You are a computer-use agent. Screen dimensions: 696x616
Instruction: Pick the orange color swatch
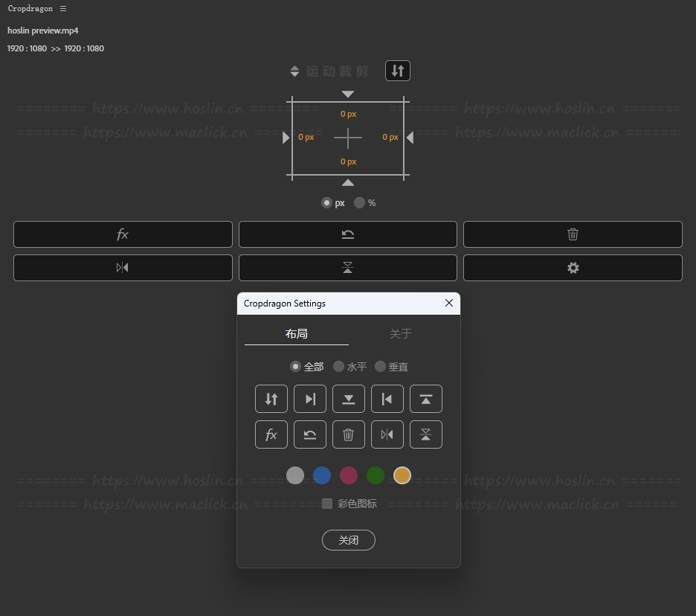click(x=402, y=475)
